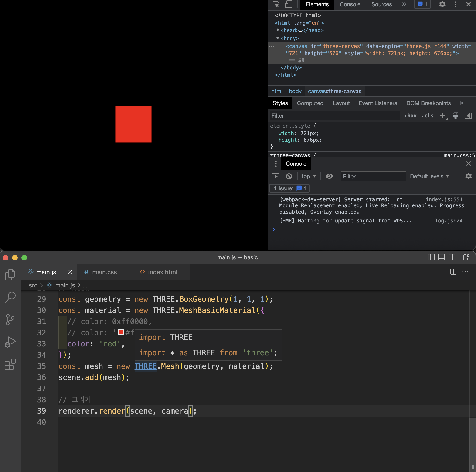Close the Console drawer

tap(468, 163)
